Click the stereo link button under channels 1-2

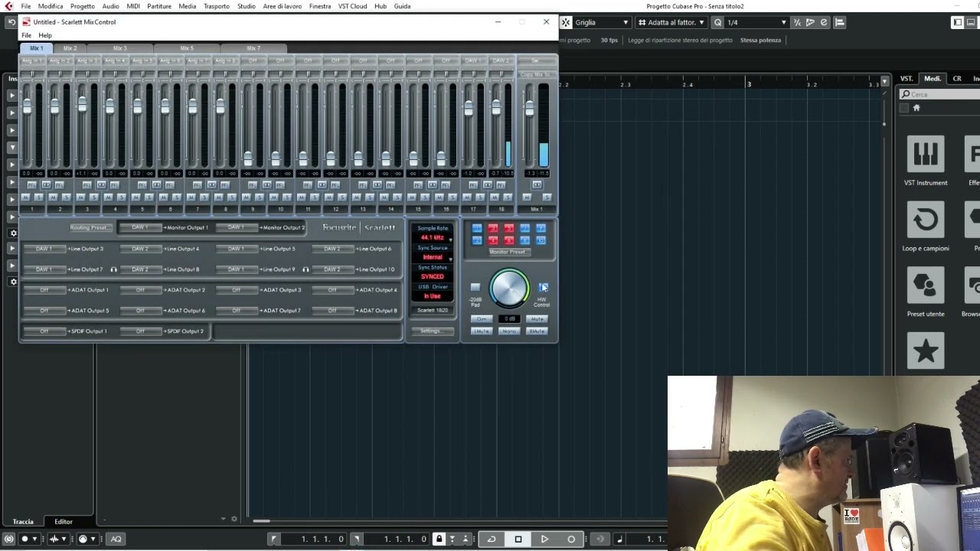coord(46,185)
